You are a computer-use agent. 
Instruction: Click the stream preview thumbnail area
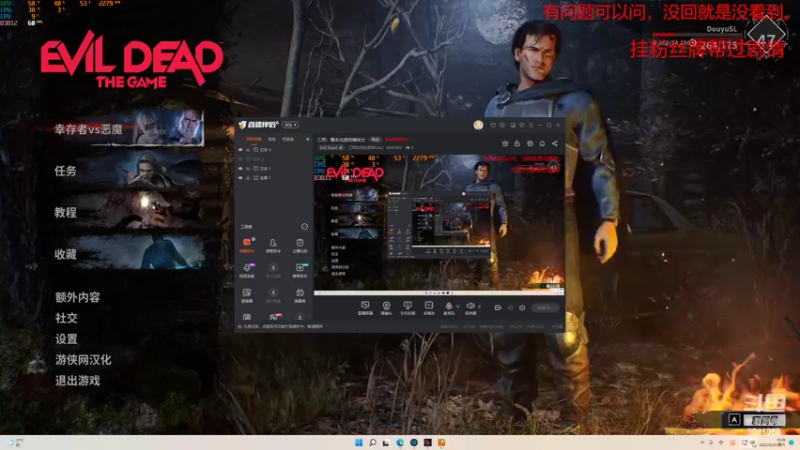coord(439,224)
